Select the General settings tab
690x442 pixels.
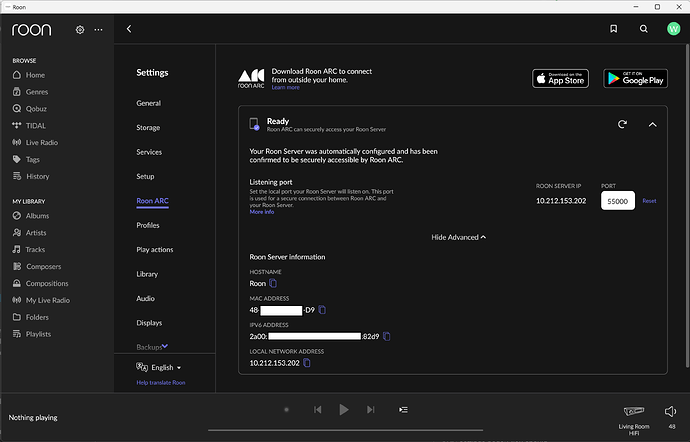[x=149, y=103]
